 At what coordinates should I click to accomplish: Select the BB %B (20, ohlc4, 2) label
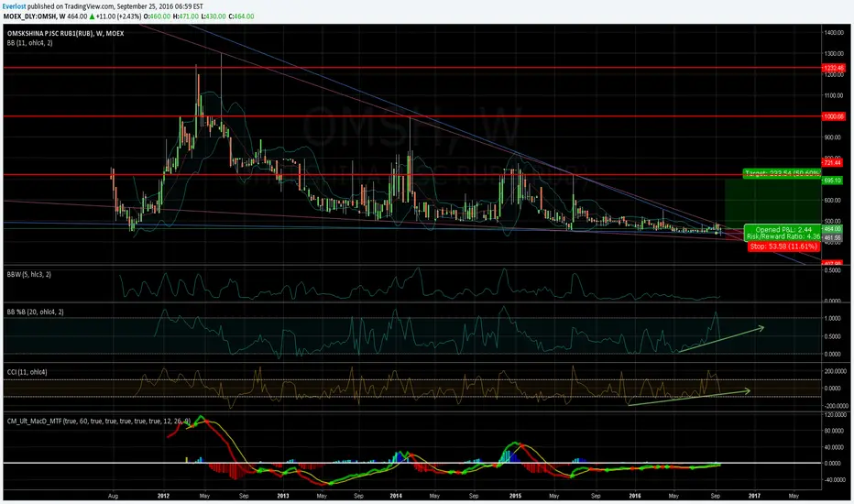36,312
